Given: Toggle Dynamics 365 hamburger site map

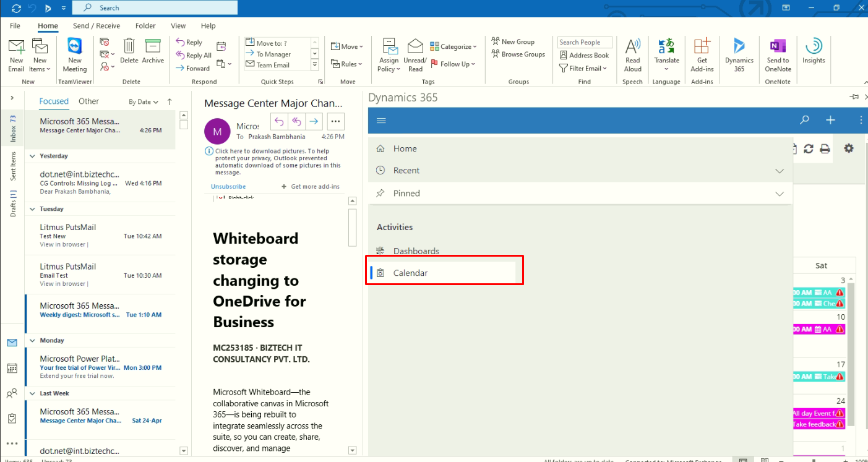Looking at the screenshot, I should pos(381,121).
